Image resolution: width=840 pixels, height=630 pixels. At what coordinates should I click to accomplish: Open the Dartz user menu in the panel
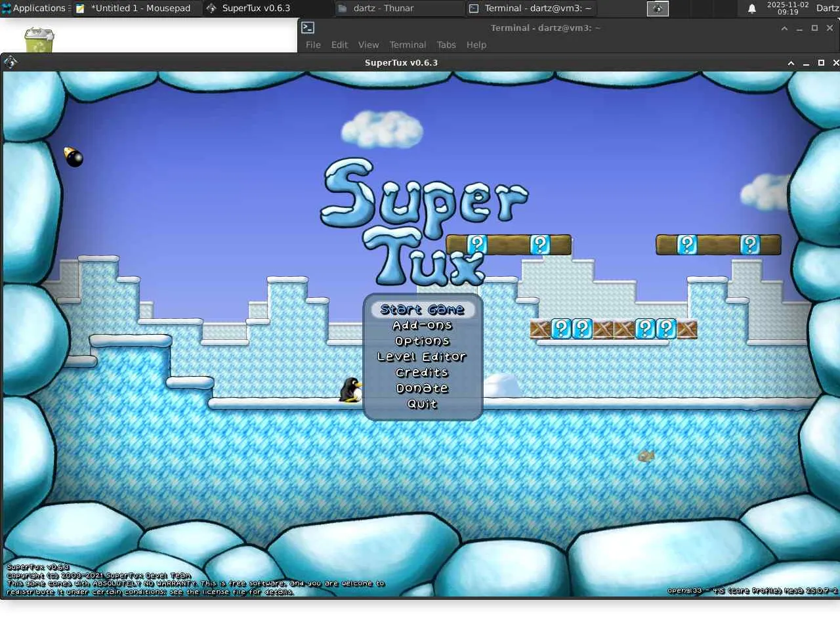[828, 9]
